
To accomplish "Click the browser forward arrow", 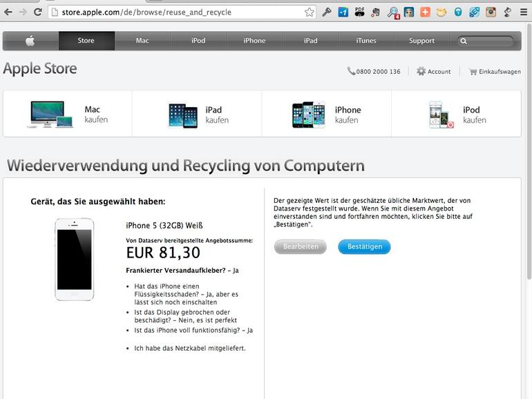I will point(23,12).
